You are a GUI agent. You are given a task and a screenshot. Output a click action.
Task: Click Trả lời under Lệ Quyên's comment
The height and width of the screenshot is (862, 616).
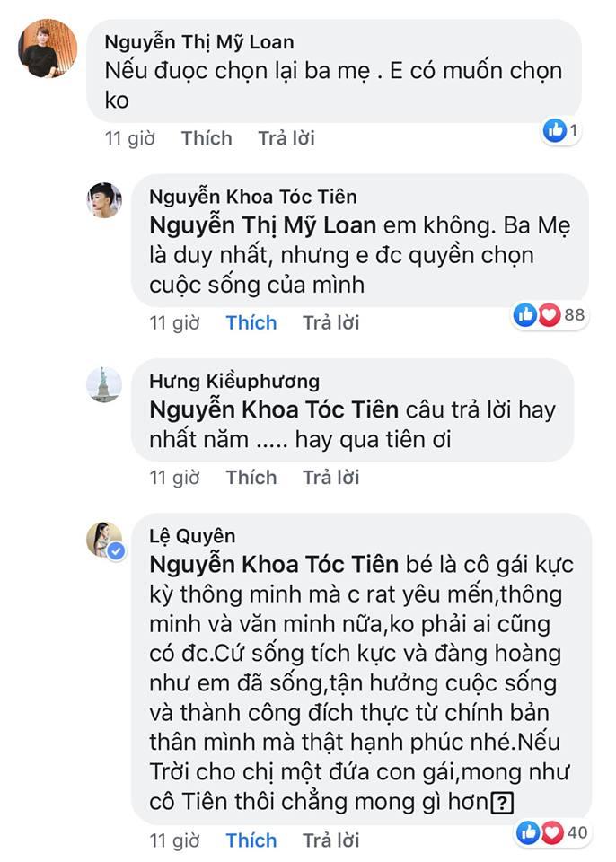tap(330, 840)
